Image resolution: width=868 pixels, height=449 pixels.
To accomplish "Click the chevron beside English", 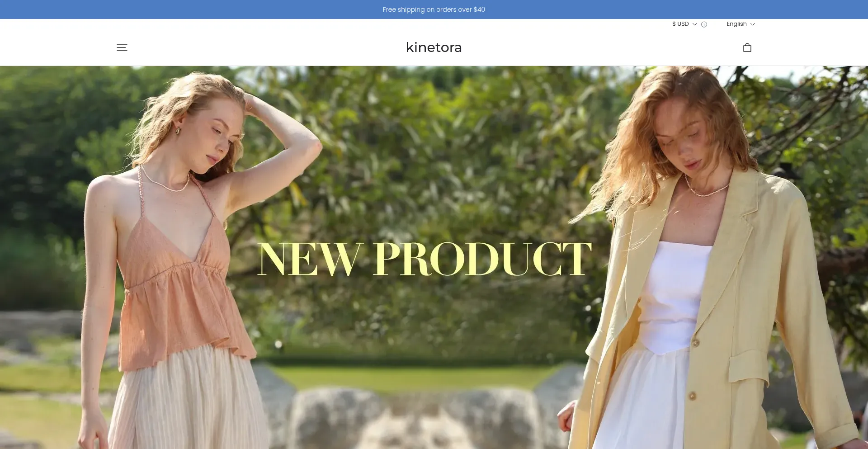I will coord(753,24).
